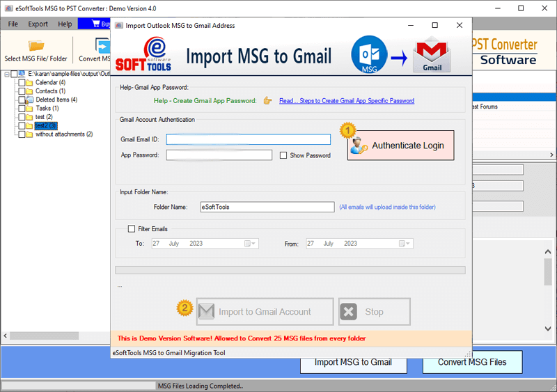Click 'MSG Files Loading Completed..' status text
This screenshot has height=392, width=557.
[x=201, y=386]
